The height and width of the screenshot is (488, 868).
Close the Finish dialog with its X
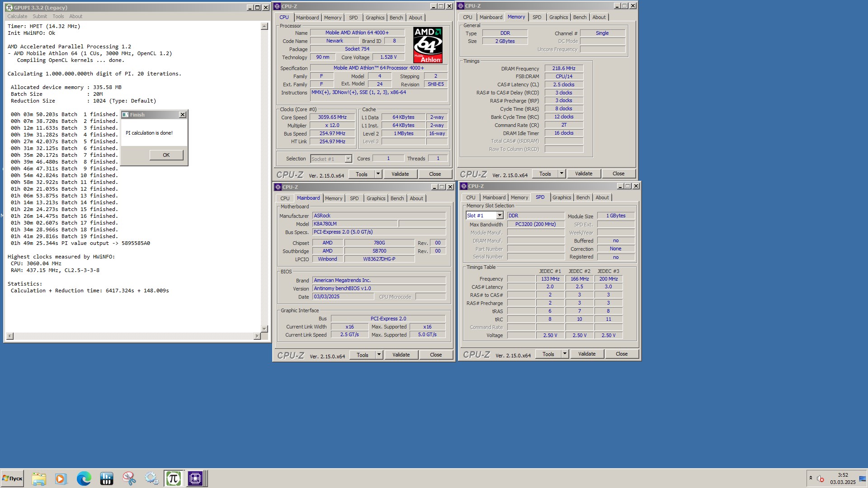pyautogui.click(x=183, y=115)
